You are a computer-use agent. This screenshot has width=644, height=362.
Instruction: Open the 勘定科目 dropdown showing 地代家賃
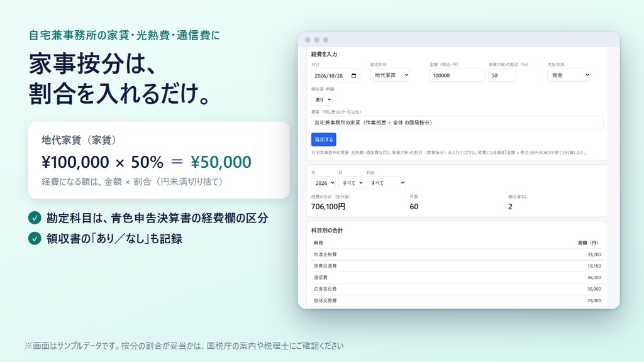pyautogui.click(x=390, y=75)
